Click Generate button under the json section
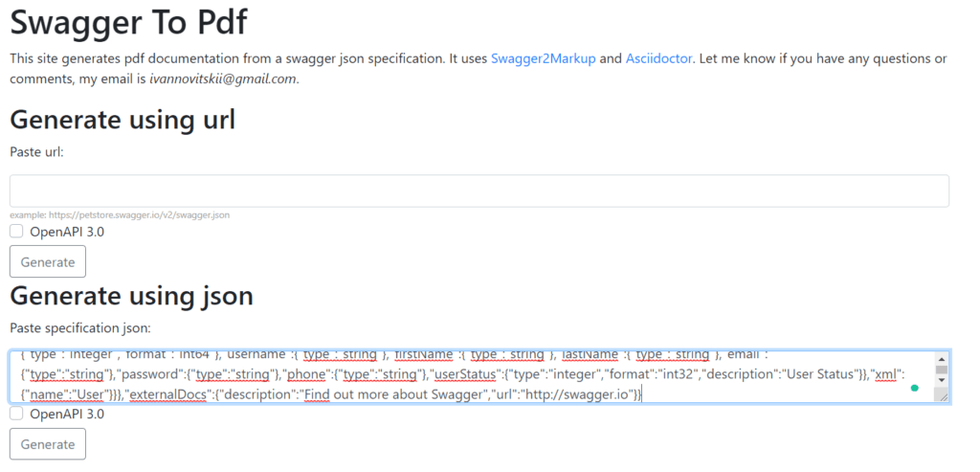 click(x=48, y=444)
